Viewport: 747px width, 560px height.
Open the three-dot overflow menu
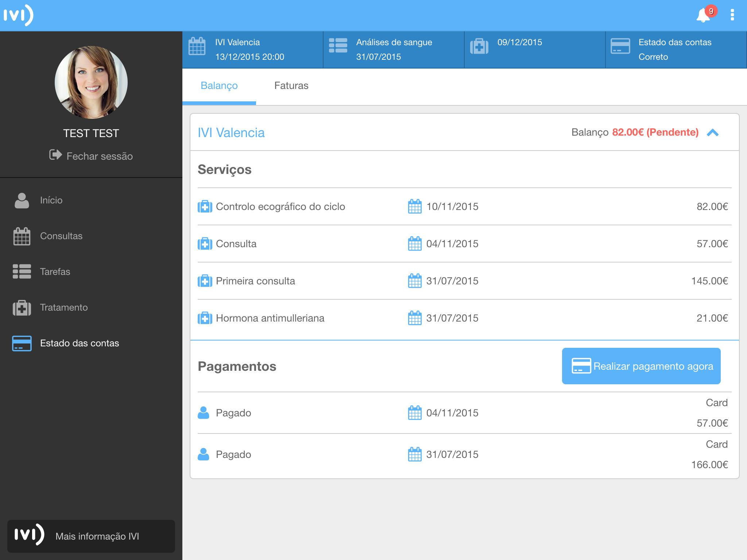(732, 15)
